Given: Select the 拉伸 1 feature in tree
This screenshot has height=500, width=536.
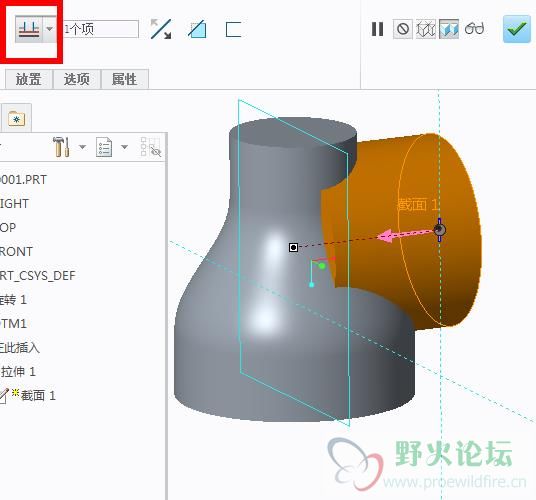Looking at the screenshot, I should (18, 372).
